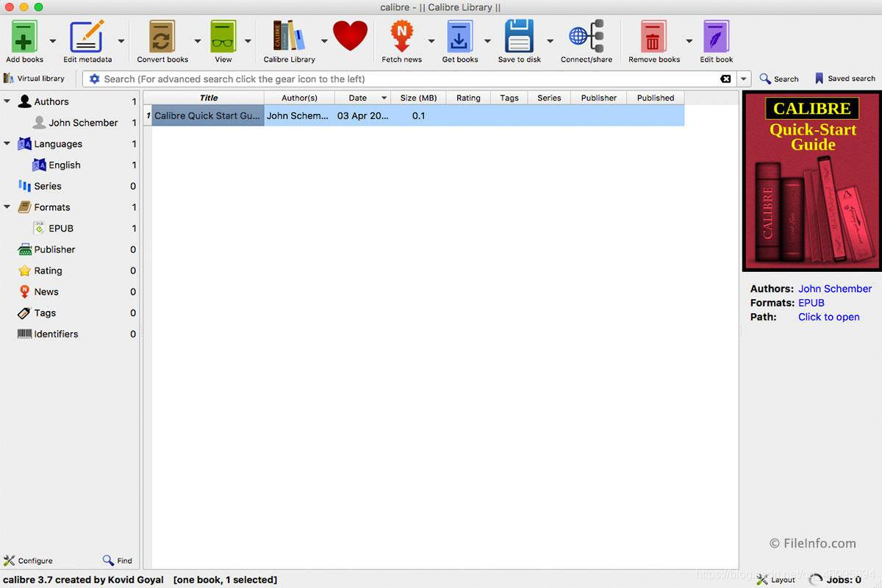Screen dimensions: 882x588
Task: Click the Virtual library button
Action: point(34,79)
